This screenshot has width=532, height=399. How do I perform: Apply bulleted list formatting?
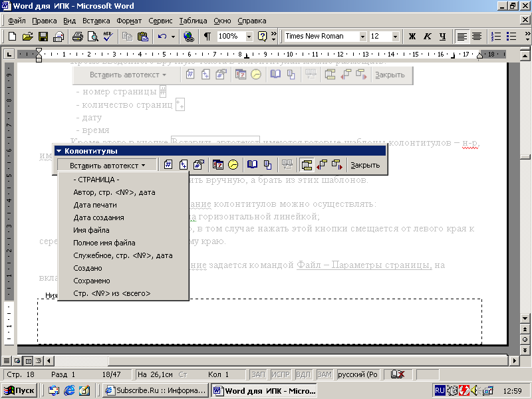tap(511, 36)
